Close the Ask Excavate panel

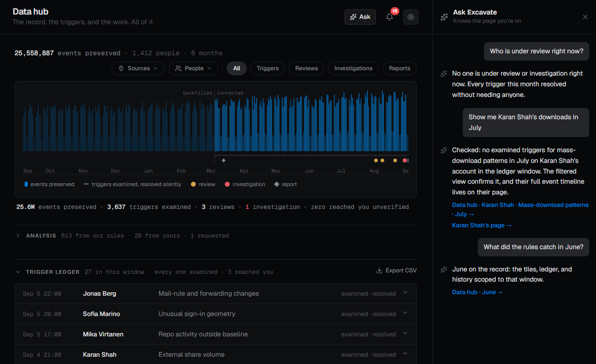tap(585, 17)
